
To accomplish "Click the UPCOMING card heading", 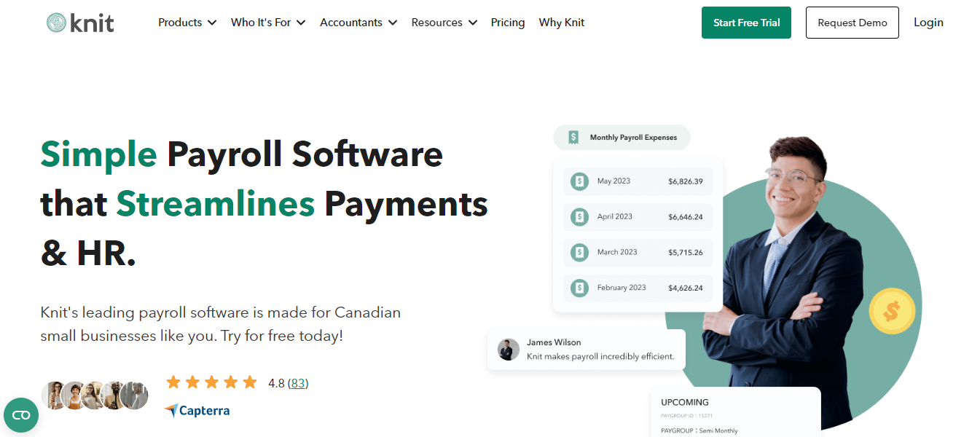I will click(x=685, y=402).
